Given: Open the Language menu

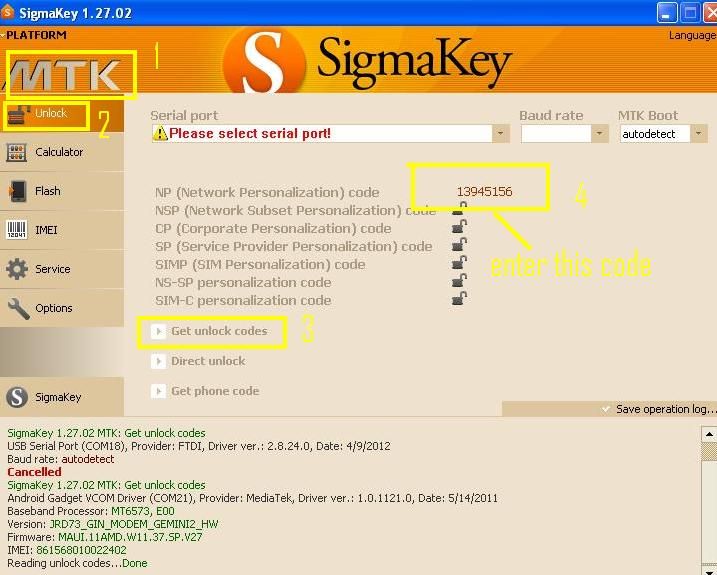Looking at the screenshot, I should [x=692, y=35].
